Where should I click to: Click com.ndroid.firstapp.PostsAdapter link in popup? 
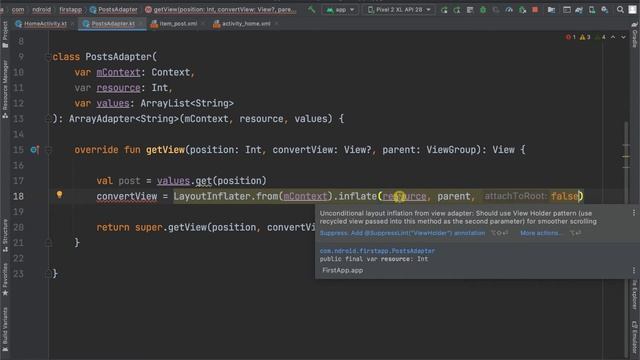pos(377,251)
